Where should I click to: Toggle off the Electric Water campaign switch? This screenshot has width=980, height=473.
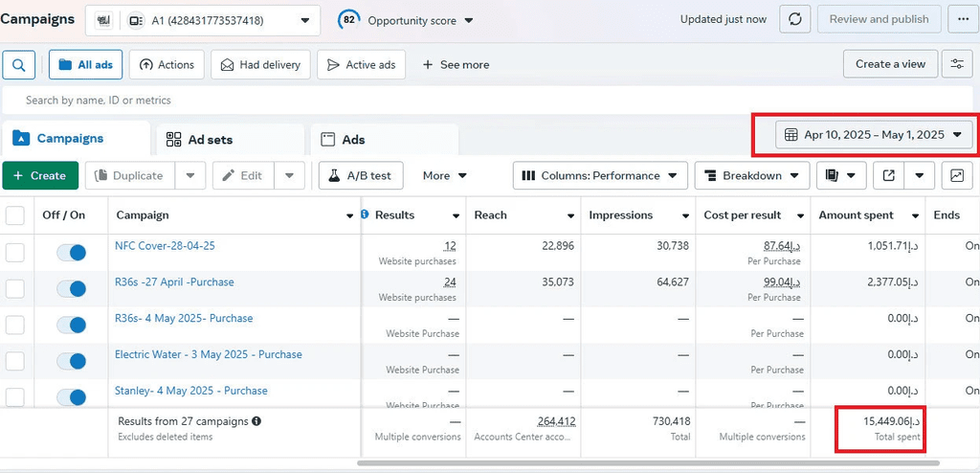[71, 361]
